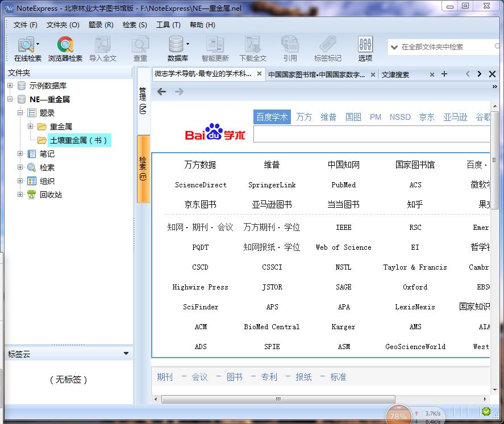Viewport: 504px width, 424px height.
Task: Expand the 组织 tree node
Action: tap(20, 181)
